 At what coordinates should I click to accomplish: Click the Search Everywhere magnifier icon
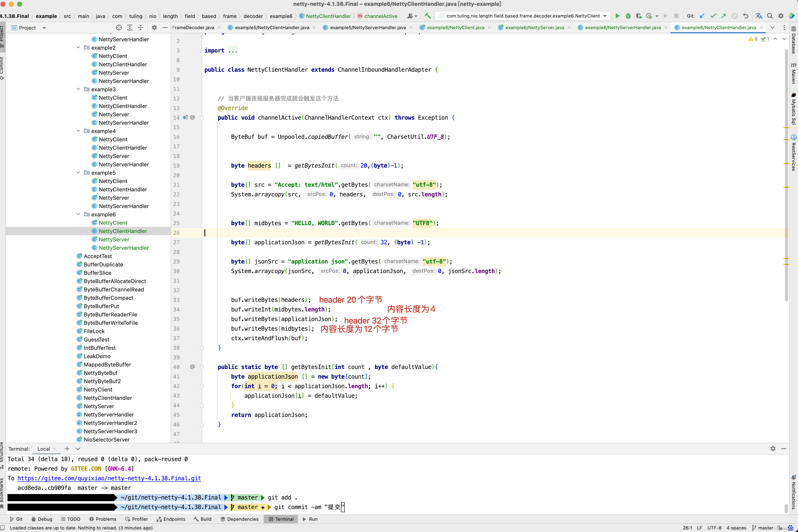(x=770, y=16)
